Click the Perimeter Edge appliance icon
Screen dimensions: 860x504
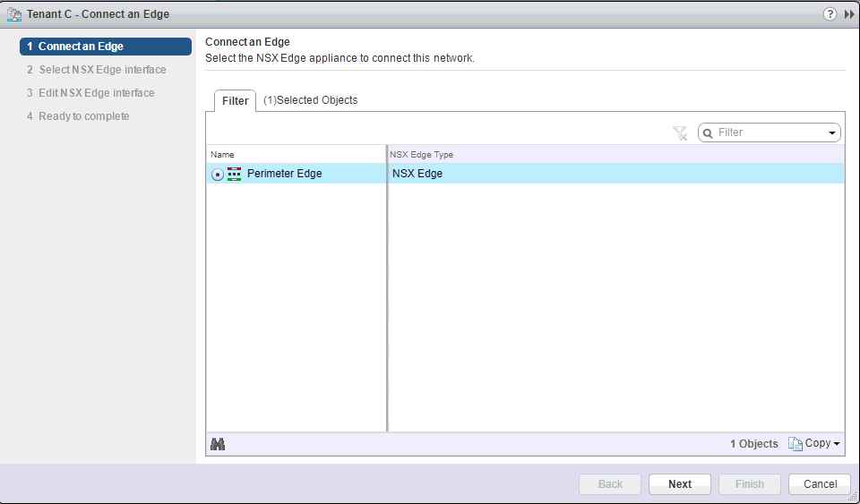235,174
